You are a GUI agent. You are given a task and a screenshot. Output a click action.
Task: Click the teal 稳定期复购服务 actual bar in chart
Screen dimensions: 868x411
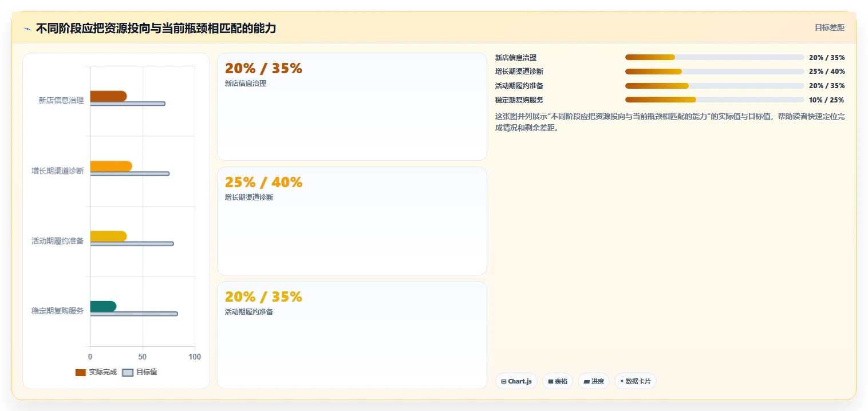pos(103,306)
